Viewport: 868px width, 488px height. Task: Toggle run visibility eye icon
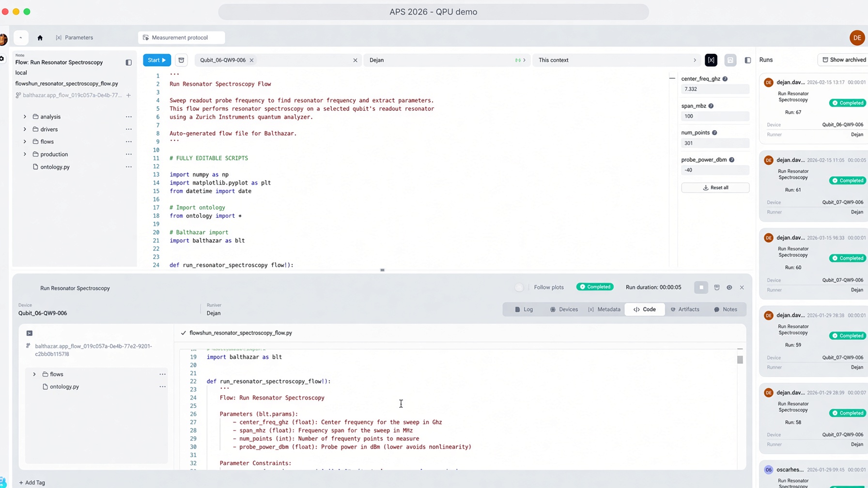pos(729,288)
